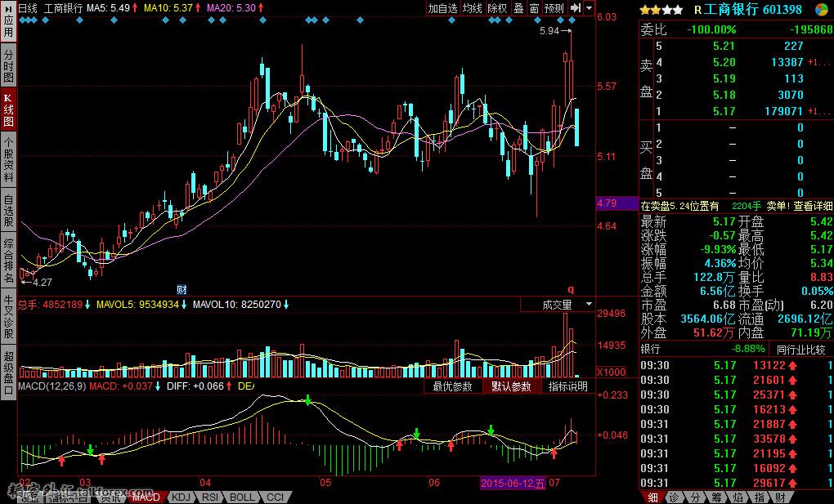
Task: Click the jump-to-end arrow icon in chart toolbar
Action: 576,8
